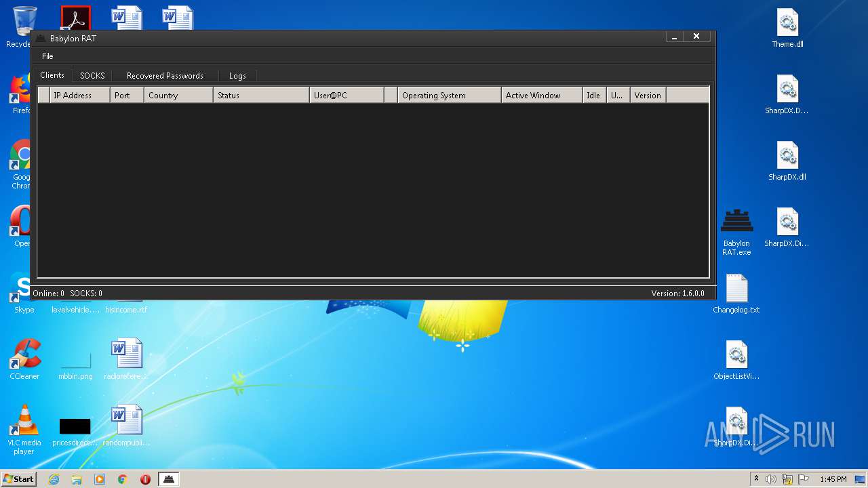Open the network tray icon
The width and height of the screenshot is (868, 488).
[787, 479]
